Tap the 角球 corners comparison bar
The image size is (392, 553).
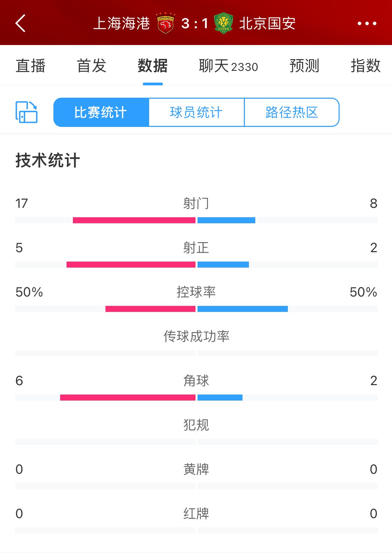pyautogui.click(x=196, y=398)
